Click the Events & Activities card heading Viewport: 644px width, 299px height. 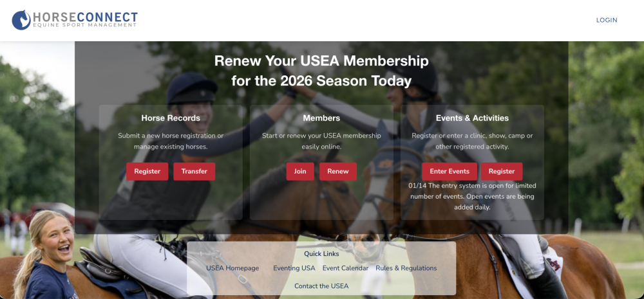click(472, 118)
